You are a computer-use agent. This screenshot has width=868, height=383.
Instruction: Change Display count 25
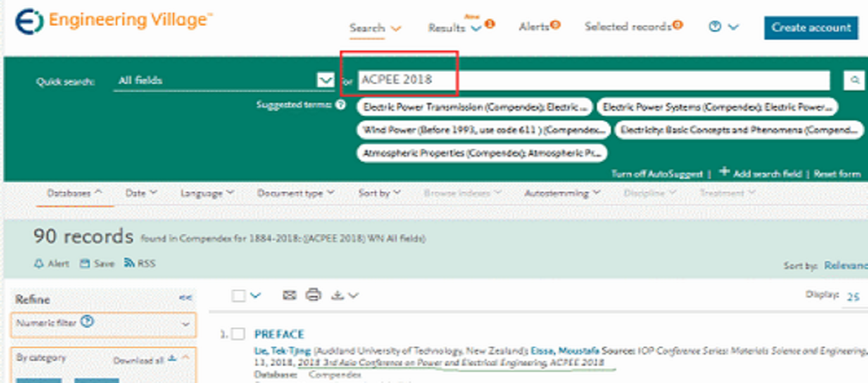[x=853, y=296]
